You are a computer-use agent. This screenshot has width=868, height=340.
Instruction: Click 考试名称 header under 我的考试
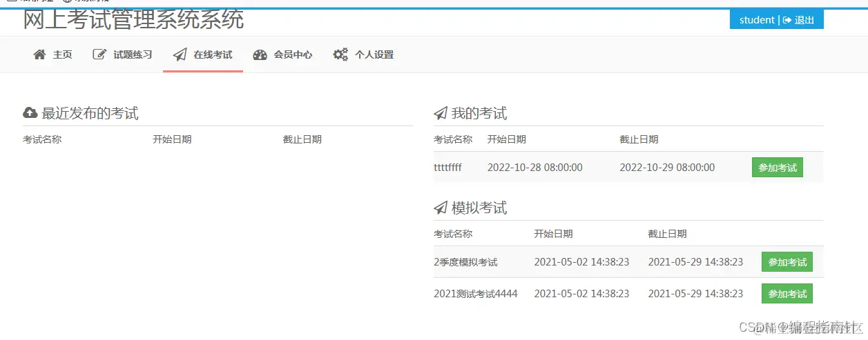(453, 139)
